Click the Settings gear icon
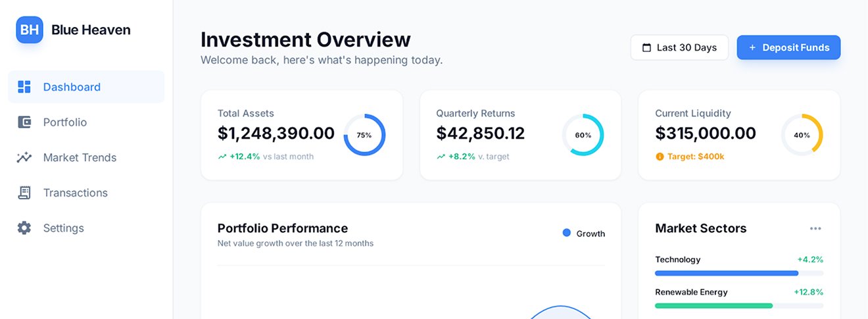This screenshot has height=319, width=868. click(24, 228)
